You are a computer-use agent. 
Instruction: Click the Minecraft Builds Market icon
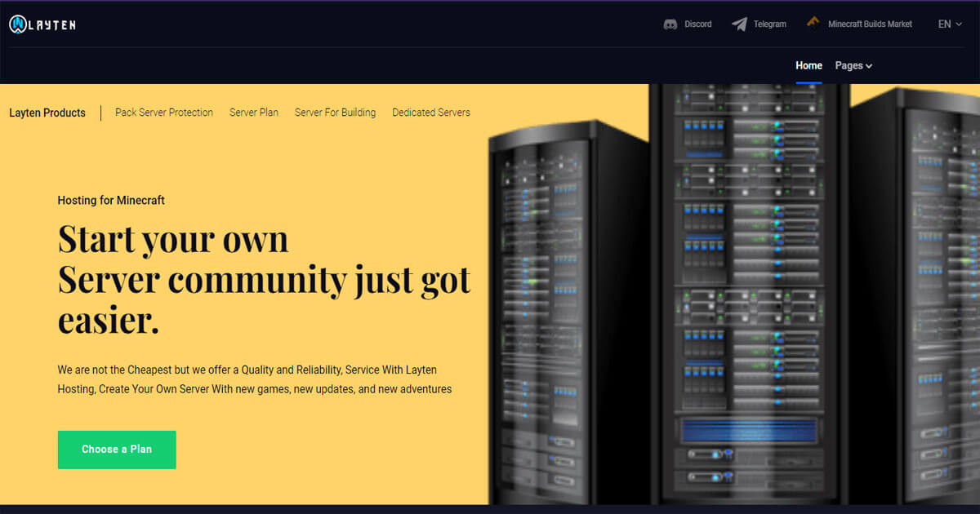[813, 23]
